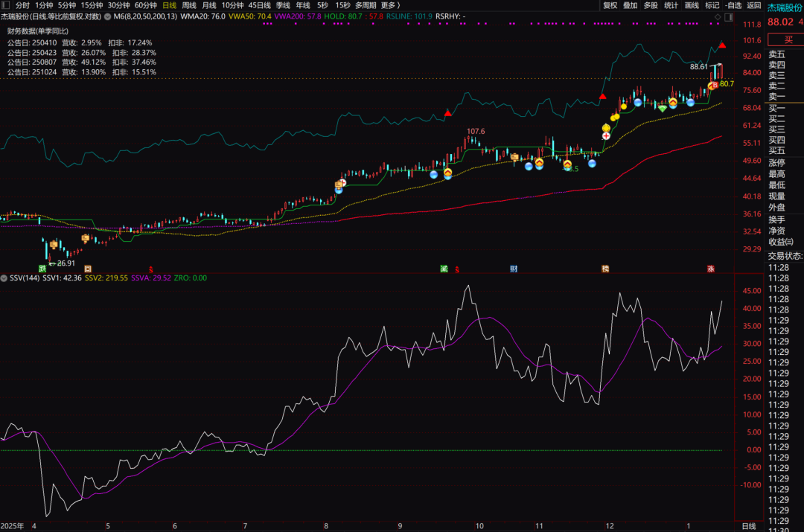The image size is (804, 532).
Task: Click the SSV2: 219.55 legend
Action: click(106, 278)
